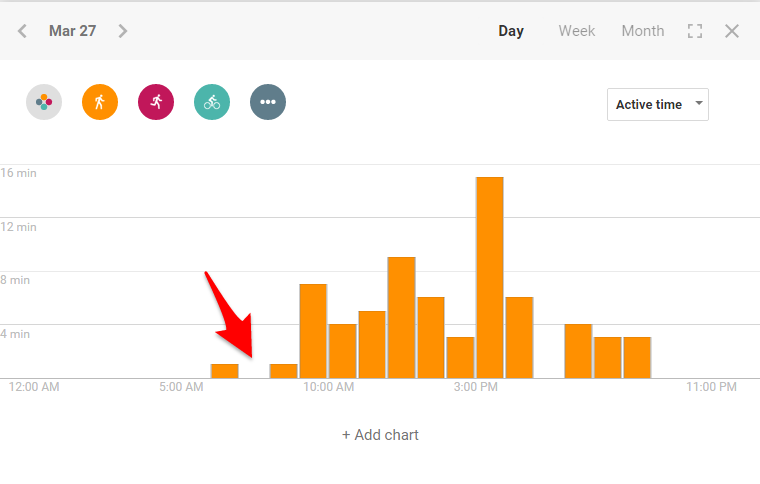Click the Mar 27 date label

(73, 31)
